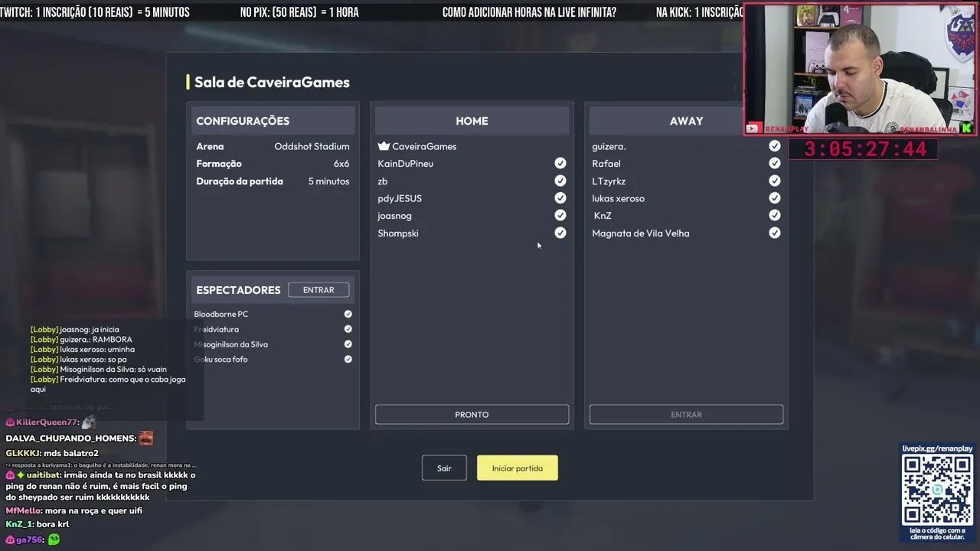Screen dimensions: 980x551
Task: Click Rafael's ready checkmark
Action: coord(775,163)
